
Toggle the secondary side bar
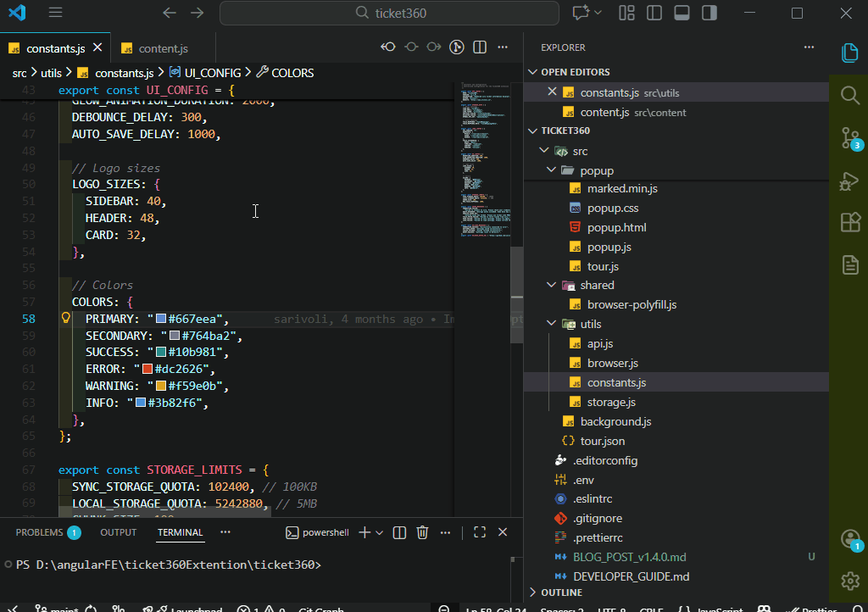(709, 13)
